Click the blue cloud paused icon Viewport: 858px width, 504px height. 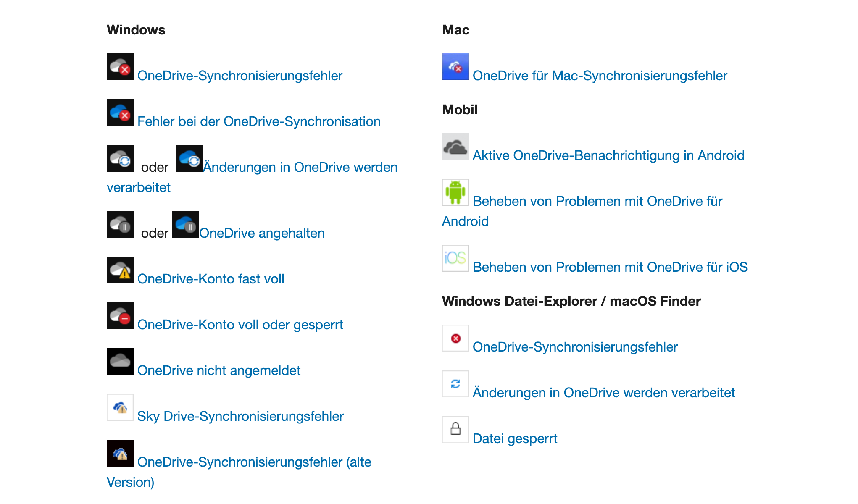point(186,224)
